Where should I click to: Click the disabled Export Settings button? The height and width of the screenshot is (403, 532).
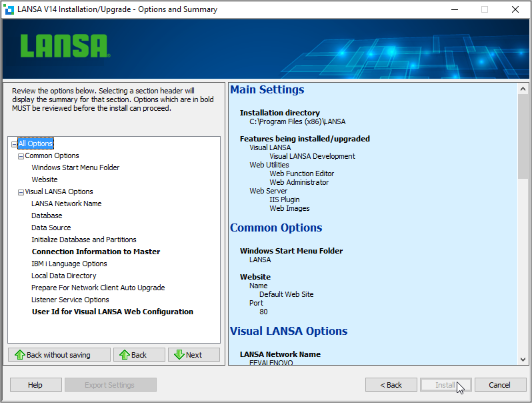[110, 385]
